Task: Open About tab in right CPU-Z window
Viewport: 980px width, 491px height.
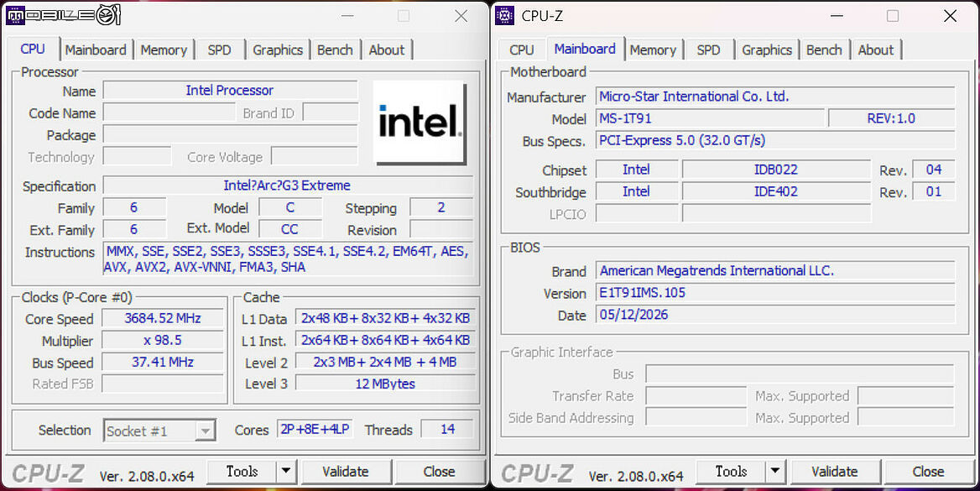Action: pos(876,50)
